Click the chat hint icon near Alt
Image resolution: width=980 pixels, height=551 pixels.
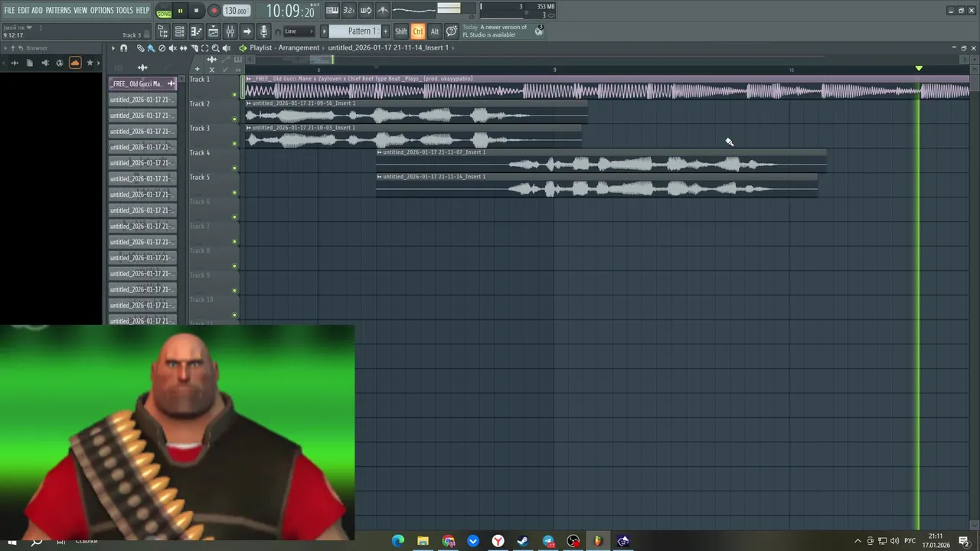(x=452, y=31)
